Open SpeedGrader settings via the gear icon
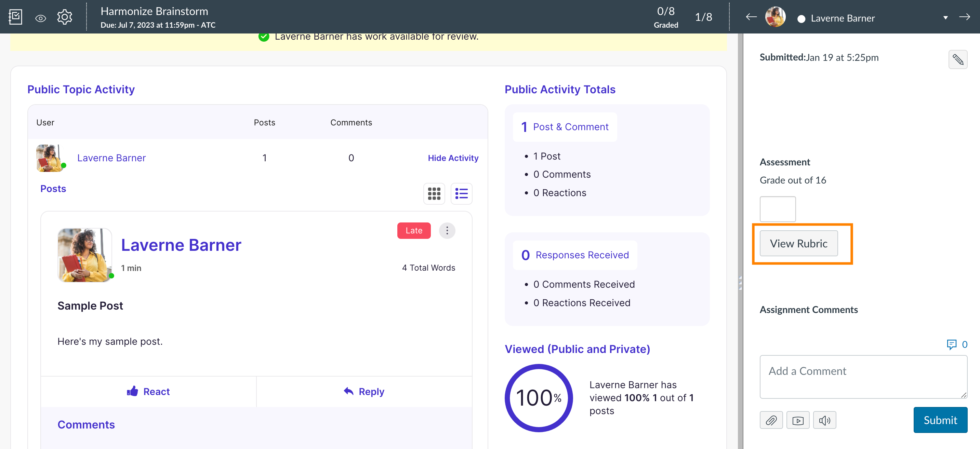Screen dimensions: 980x449 pyautogui.click(x=65, y=17)
